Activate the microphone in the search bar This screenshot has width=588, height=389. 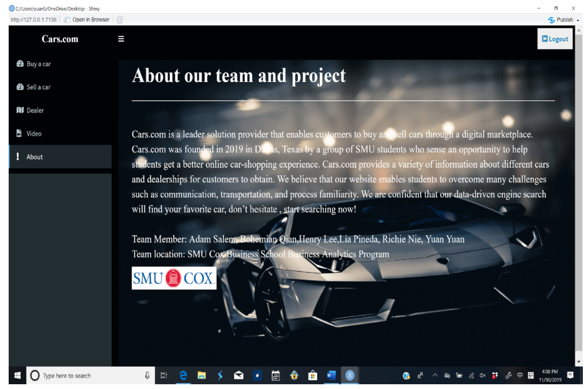pos(148,376)
